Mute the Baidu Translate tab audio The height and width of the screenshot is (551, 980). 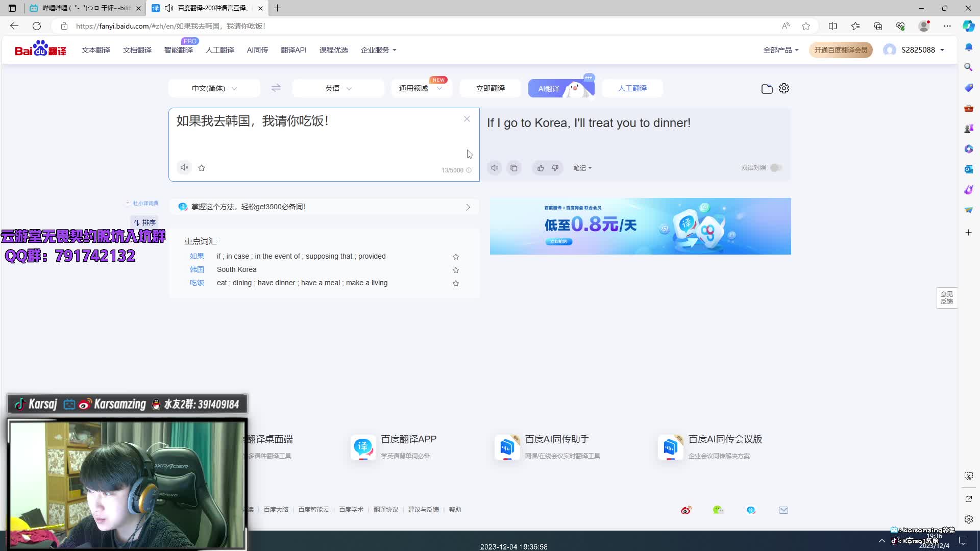(168, 8)
